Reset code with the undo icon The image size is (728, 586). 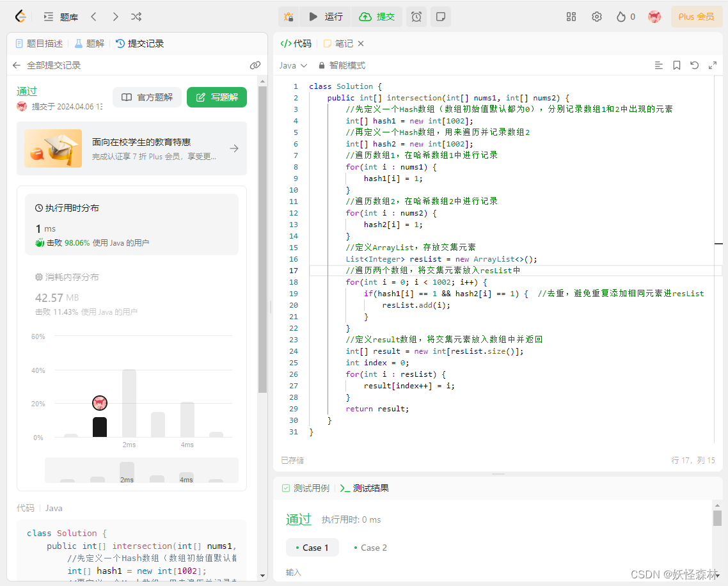pos(695,65)
